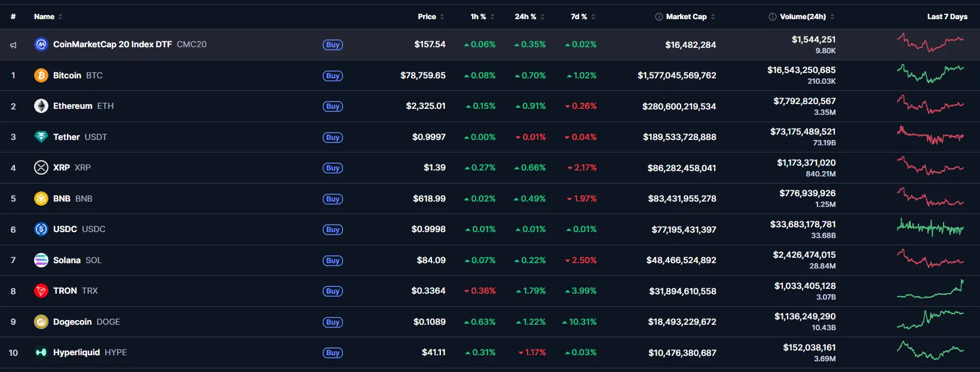The height and width of the screenshot is (372, 980).
Task: Click Buy for Ethereum
Action: [333, 106]
